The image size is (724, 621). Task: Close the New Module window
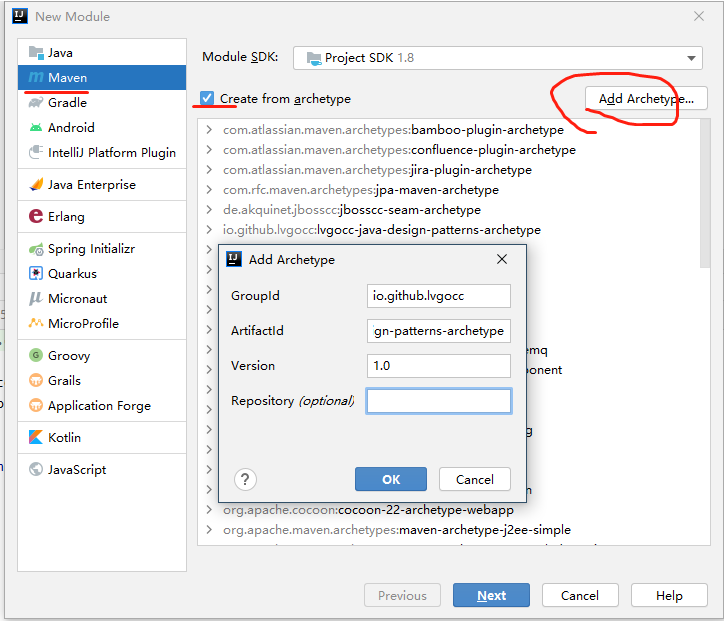tap(699, 16)
